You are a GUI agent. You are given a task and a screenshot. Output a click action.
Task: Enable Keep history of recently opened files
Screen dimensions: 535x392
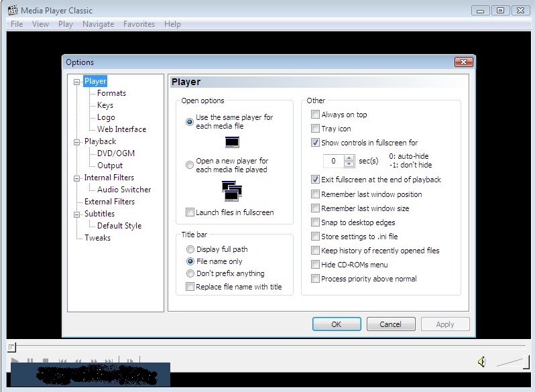pyautogui.click(x=315, y=251)
